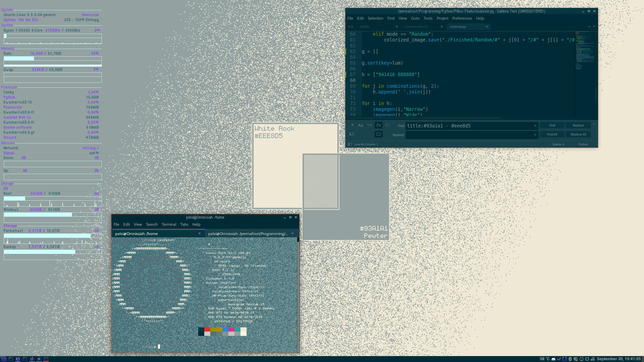Click inside the empty Replace input field
Image resolution: width=644 pixels, height=362 pixels.
tap(468, 135)
